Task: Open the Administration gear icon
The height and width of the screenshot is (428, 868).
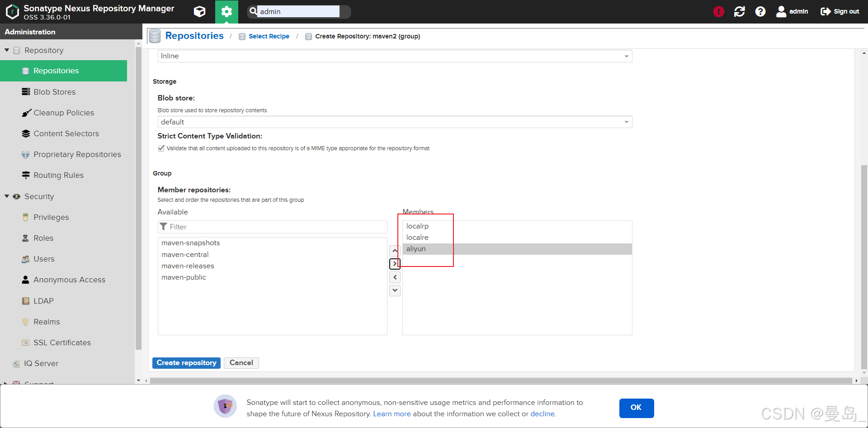Action: point(226,12)
